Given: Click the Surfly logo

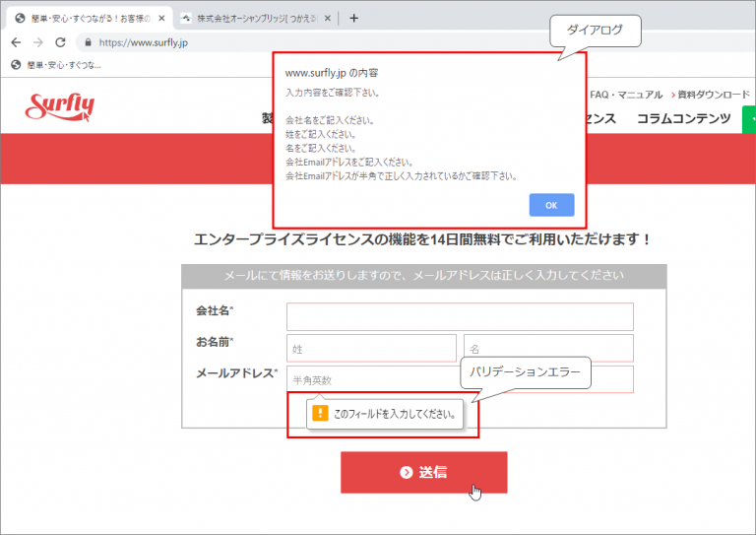Looking at the screenshot, I should point(61,105).
